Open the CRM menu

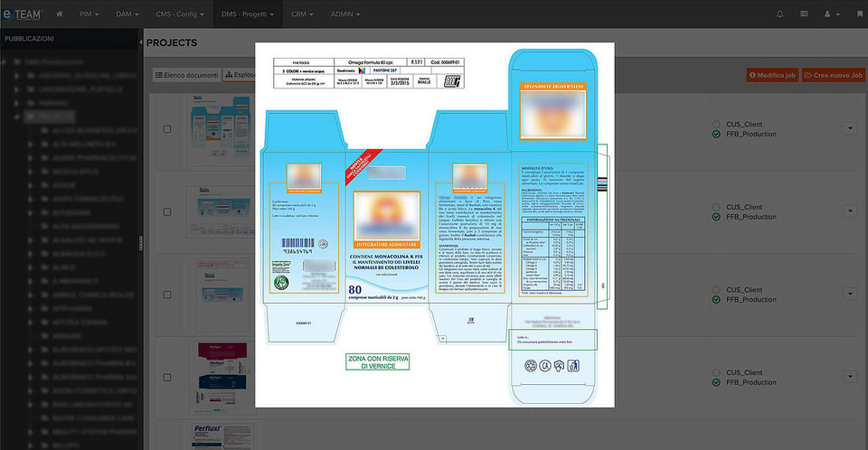[x=301, y=14]
